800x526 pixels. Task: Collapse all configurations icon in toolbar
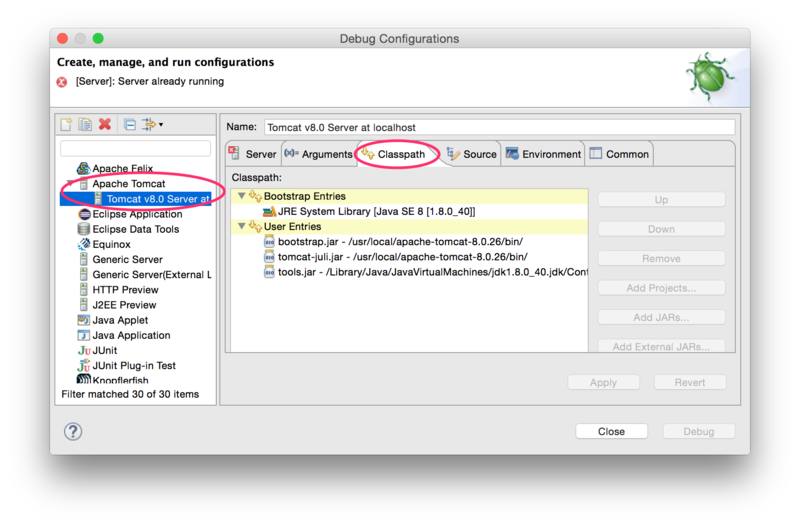click(x=130, y=124)
